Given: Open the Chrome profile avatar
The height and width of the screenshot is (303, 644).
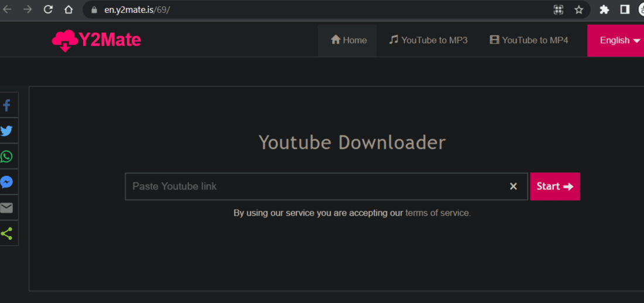Looking at the screenshot, I should tap(640, 10).
